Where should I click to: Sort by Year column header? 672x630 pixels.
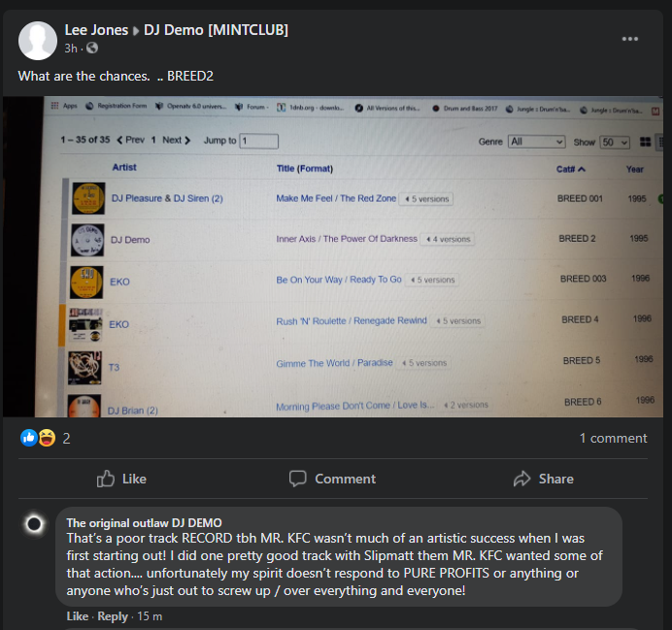click(x=635, y=169)
